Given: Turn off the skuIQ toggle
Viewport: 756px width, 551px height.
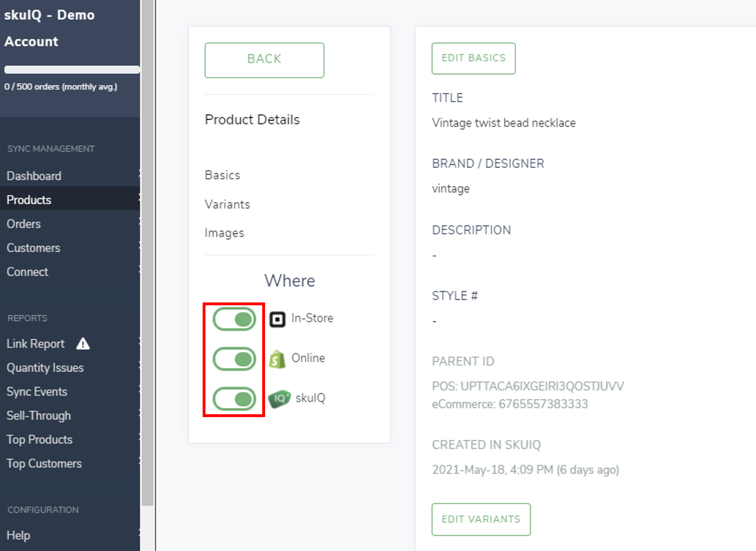Looking at the screenshot, I should (x=234, y=399).
